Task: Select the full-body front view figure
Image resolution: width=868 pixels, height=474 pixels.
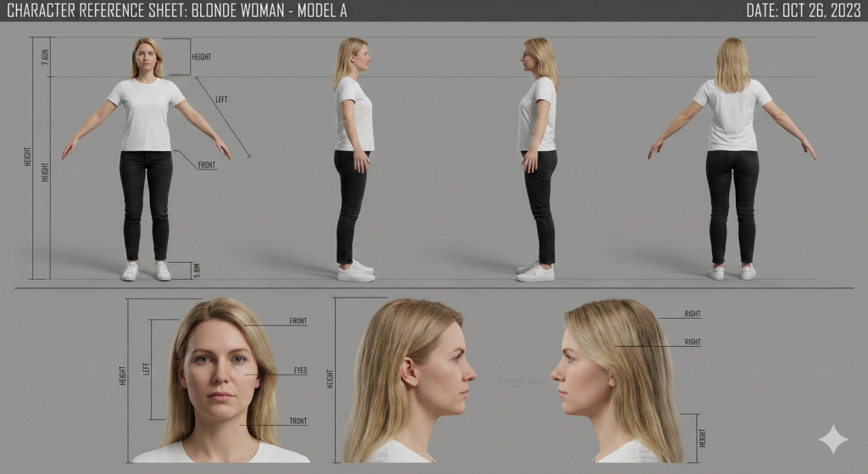Action: click(146, 159)
